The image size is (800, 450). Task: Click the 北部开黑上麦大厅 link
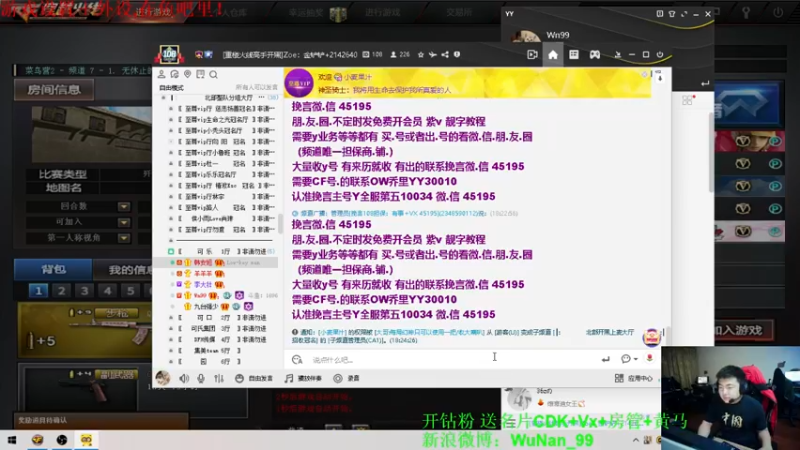pyautogui.click(x=610, y=332)
